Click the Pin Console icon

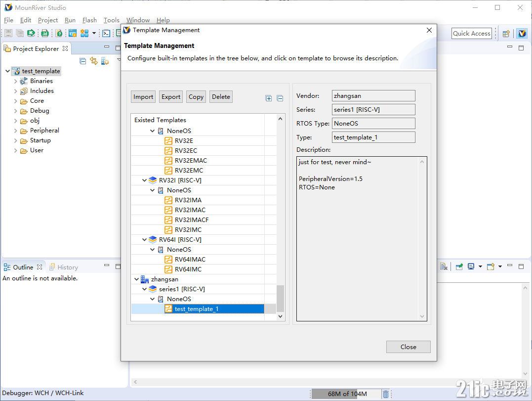tap(459, 267)
